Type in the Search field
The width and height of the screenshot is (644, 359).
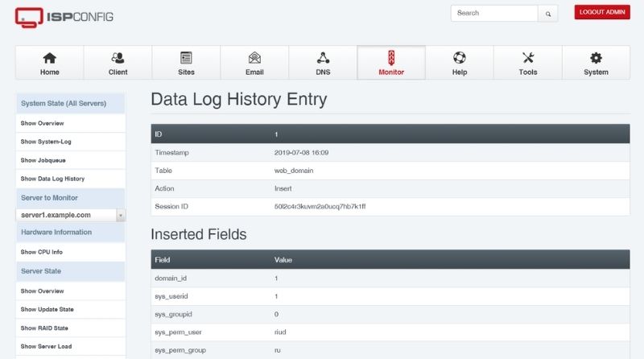click(493, 14)
